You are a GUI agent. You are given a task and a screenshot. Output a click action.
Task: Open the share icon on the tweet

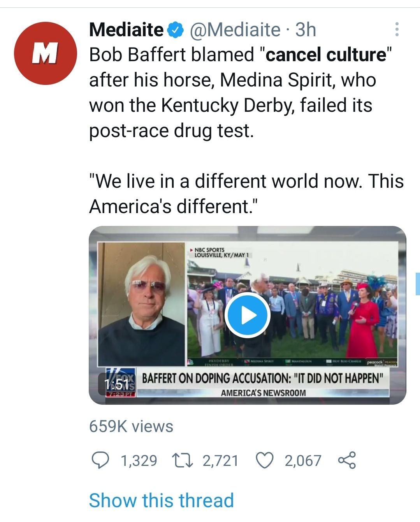[x=350, y=462]
